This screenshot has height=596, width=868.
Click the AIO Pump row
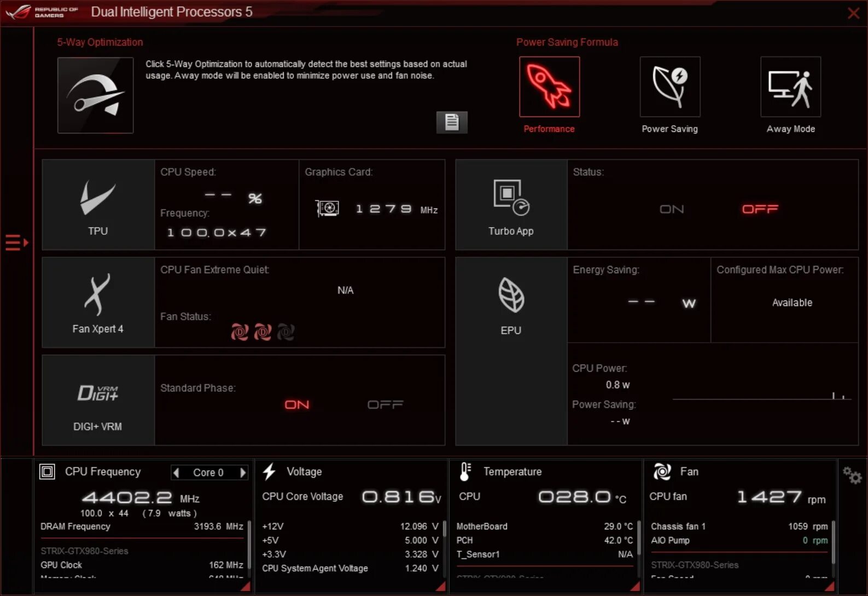[x=739, y=540]
